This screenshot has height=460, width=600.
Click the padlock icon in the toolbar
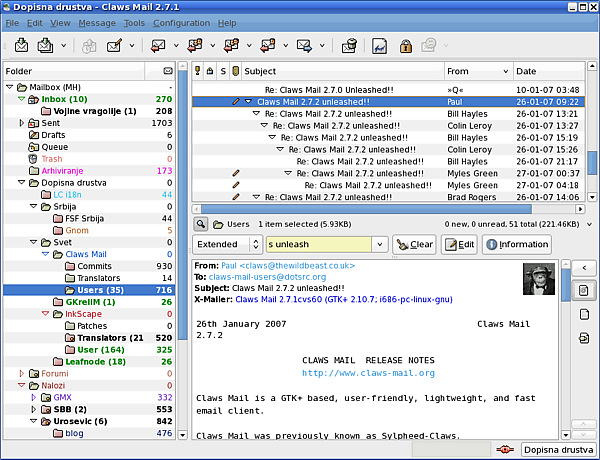point(406,46)
